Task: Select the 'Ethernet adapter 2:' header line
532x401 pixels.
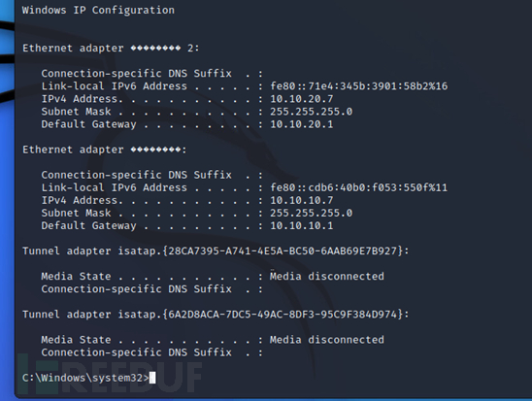Action: 111,49
